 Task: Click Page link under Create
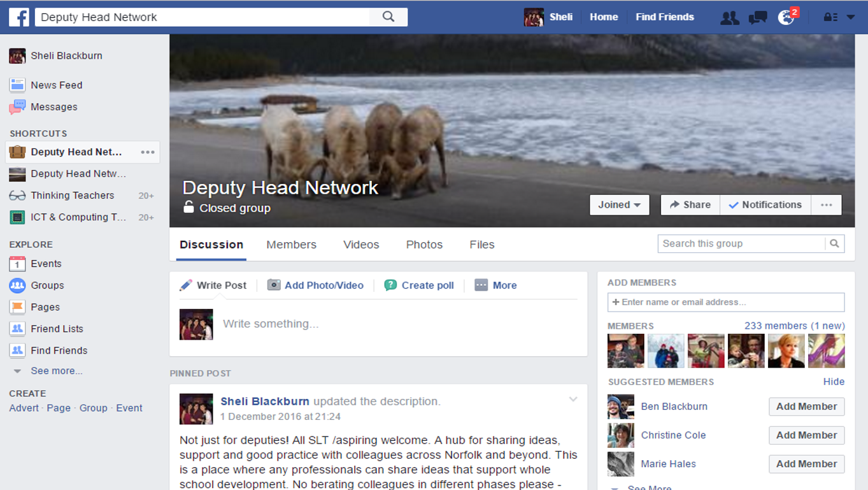click(x=59, y=408)
